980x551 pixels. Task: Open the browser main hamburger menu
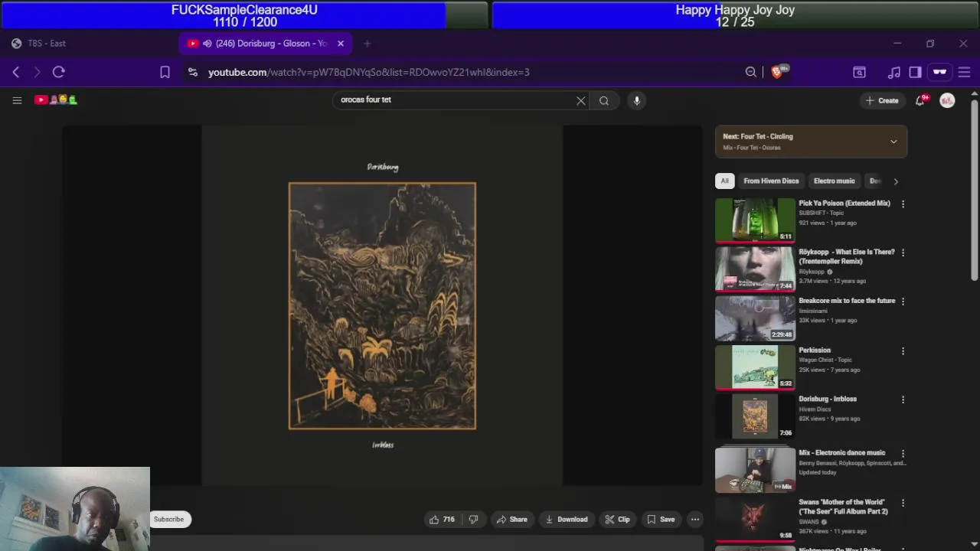(x=965, y=72)
